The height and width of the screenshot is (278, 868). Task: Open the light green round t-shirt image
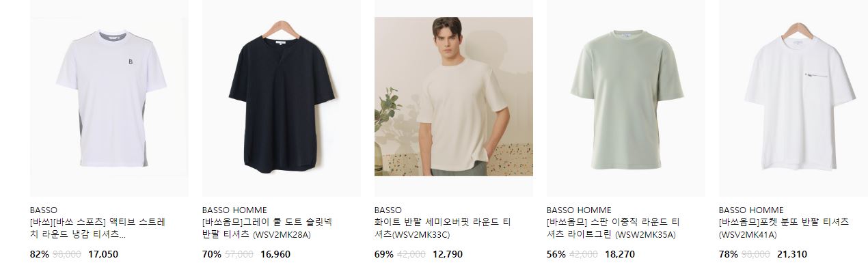point(626,98)
